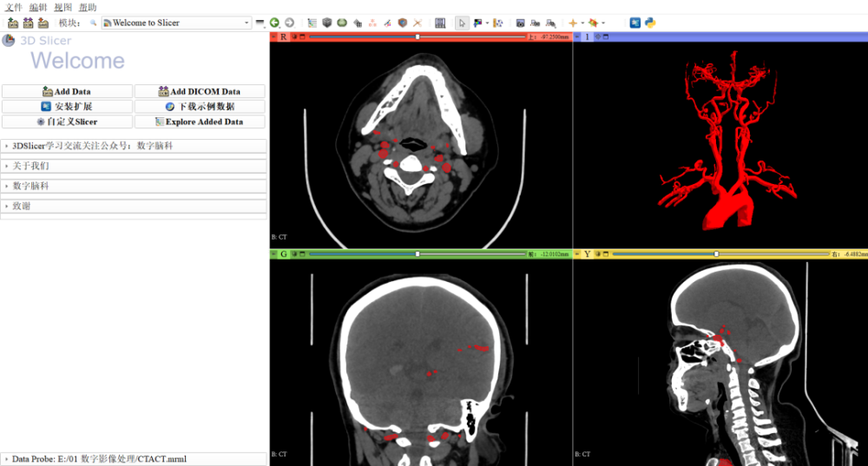
Task: Open the module search magnifier icon
Action: click(x=93, y=23)
